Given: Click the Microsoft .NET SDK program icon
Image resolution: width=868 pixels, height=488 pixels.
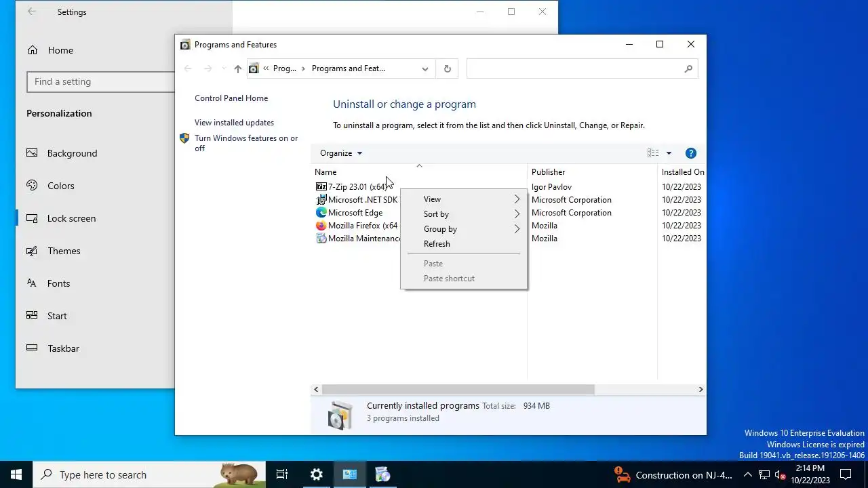Looking at the screenshot, I should point(321,199).
